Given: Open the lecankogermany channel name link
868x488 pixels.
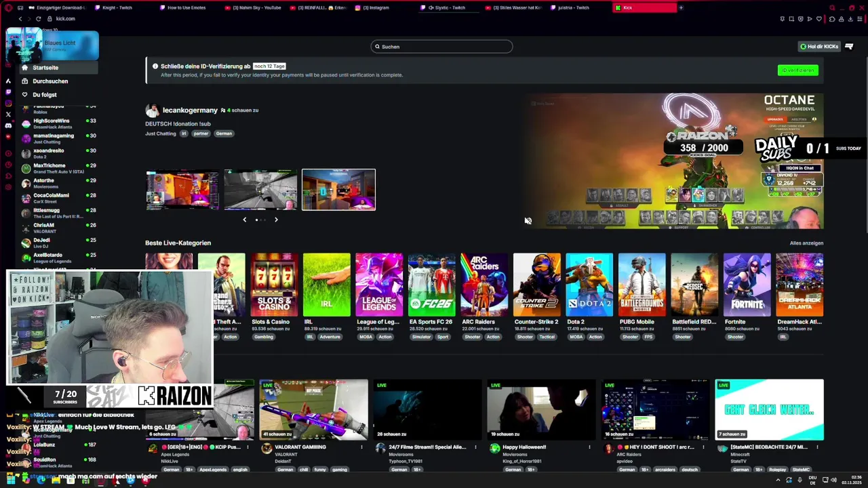Looking at the screenshot, I should (190, 110).
